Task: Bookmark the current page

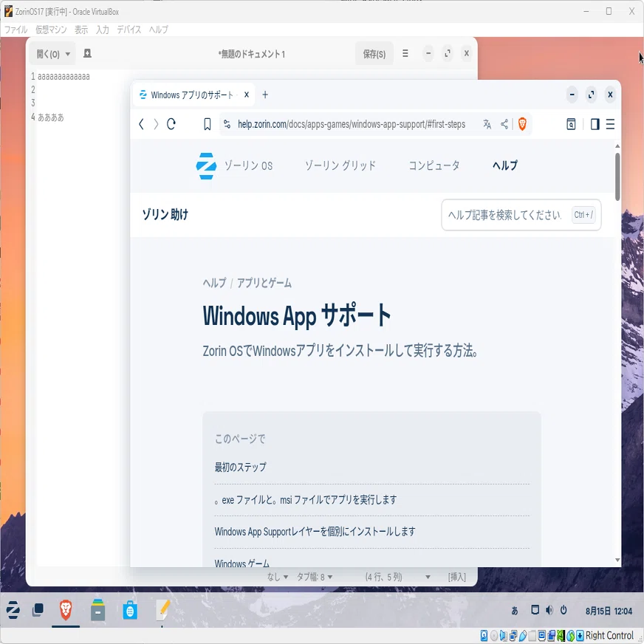Action: (x=207, y=124)
